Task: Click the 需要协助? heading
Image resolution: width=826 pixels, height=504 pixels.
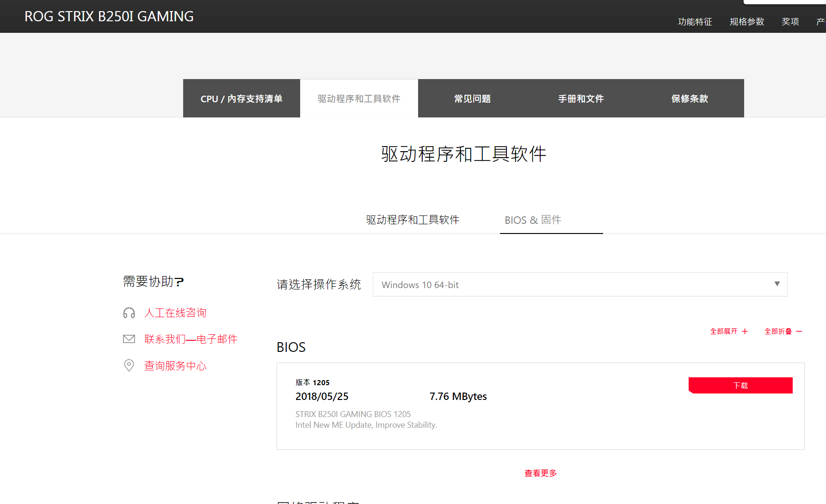Action: [x=154, y=281]
